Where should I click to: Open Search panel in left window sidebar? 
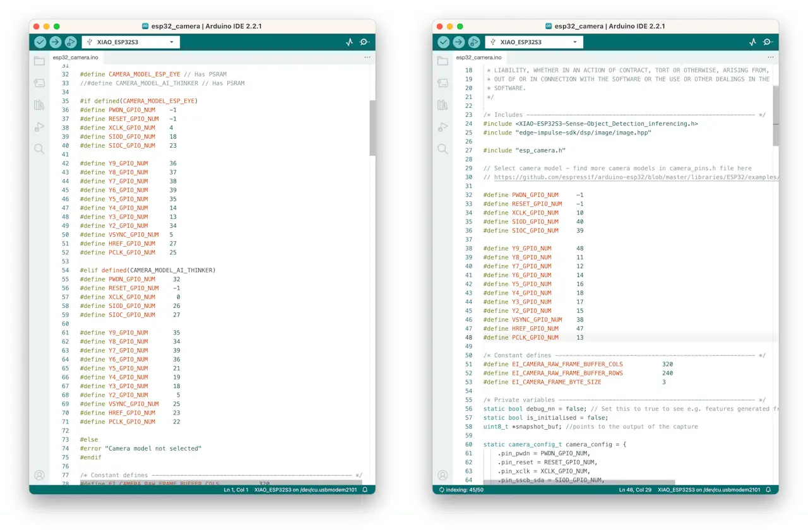point(39,149)
